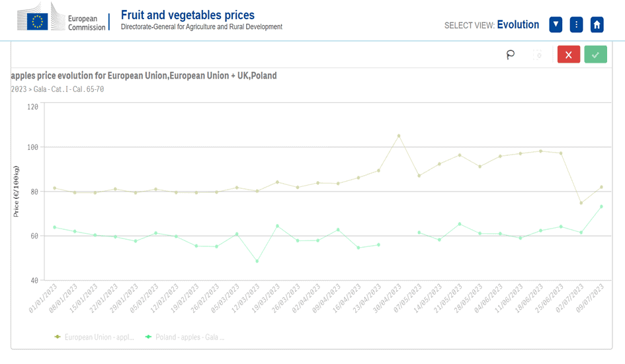Select Poland's final 09/07/2023 data point
This screenshot has height=364, width=625.
click(601, 207)
